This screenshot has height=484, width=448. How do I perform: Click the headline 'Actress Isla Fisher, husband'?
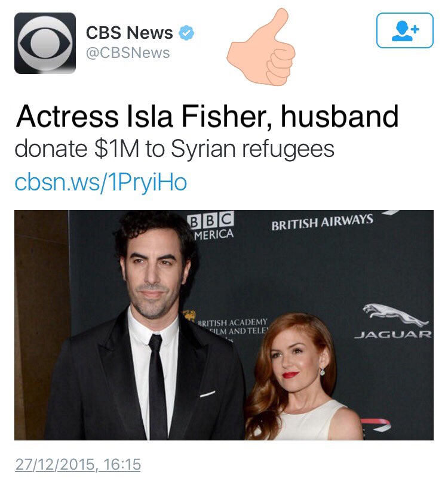(x=207, y=116)
